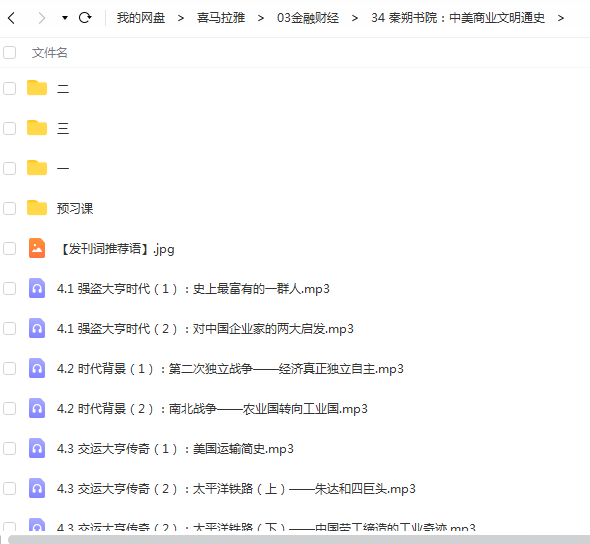Toggle the select-all checkbox beside 文件名
This screenshot has width=590, height=544.
click(9, 52)
